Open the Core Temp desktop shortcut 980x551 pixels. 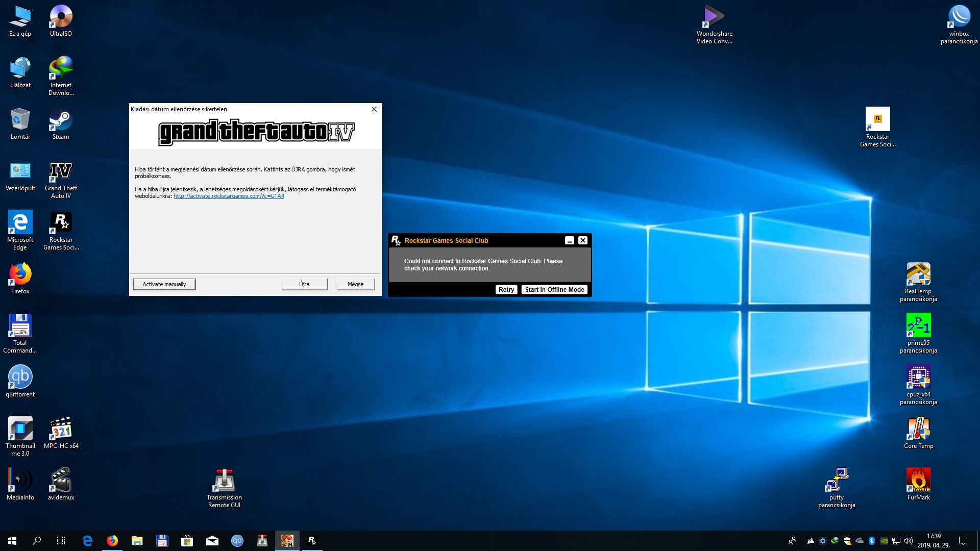[918, 433]
